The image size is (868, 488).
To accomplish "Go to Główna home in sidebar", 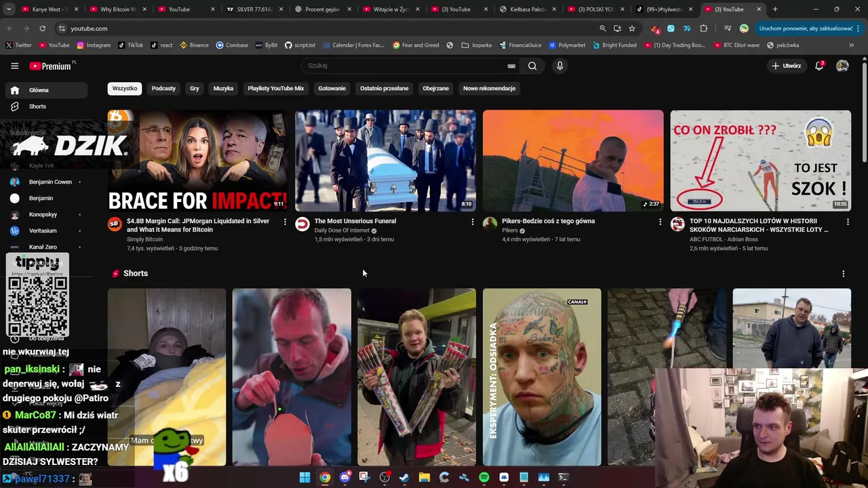I will 46,90.
